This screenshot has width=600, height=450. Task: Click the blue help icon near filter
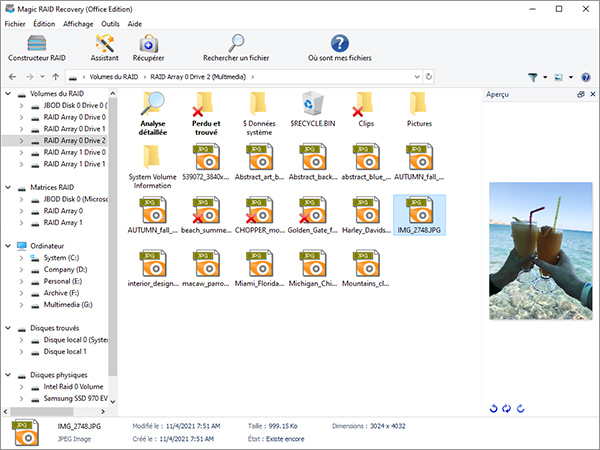pyautogui.click(x=586, y=77)
